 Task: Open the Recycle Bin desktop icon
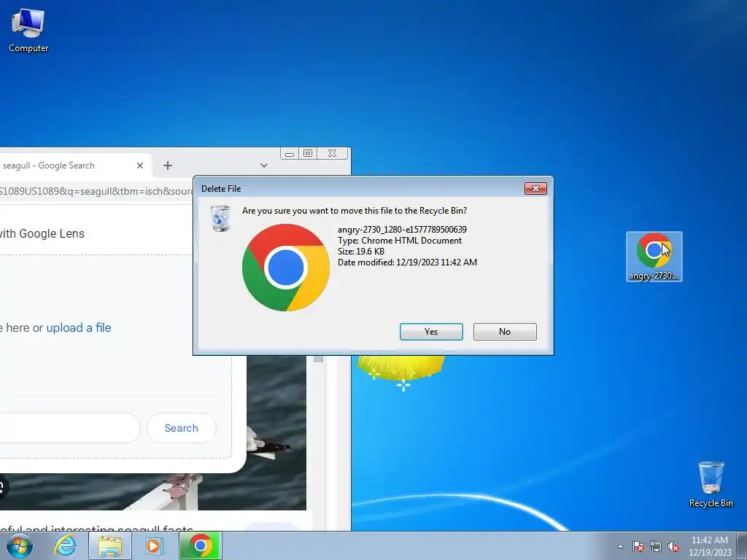(711, 484)
